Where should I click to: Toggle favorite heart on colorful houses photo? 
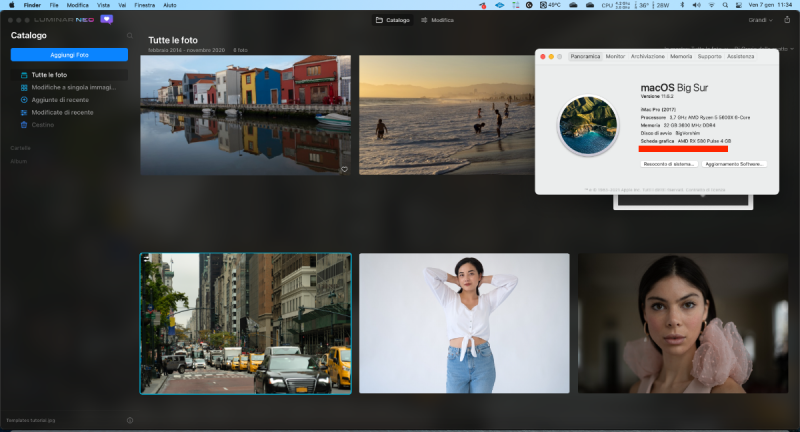tap(343, 170)
